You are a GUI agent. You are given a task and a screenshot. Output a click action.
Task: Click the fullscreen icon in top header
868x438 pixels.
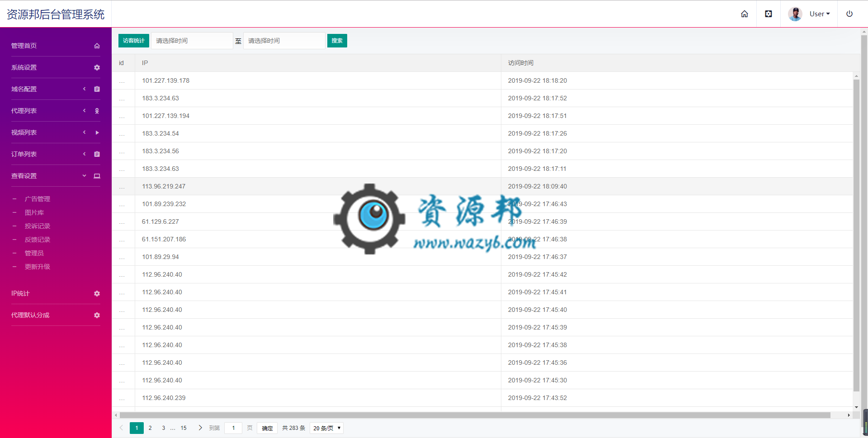(x=769, y=14)
